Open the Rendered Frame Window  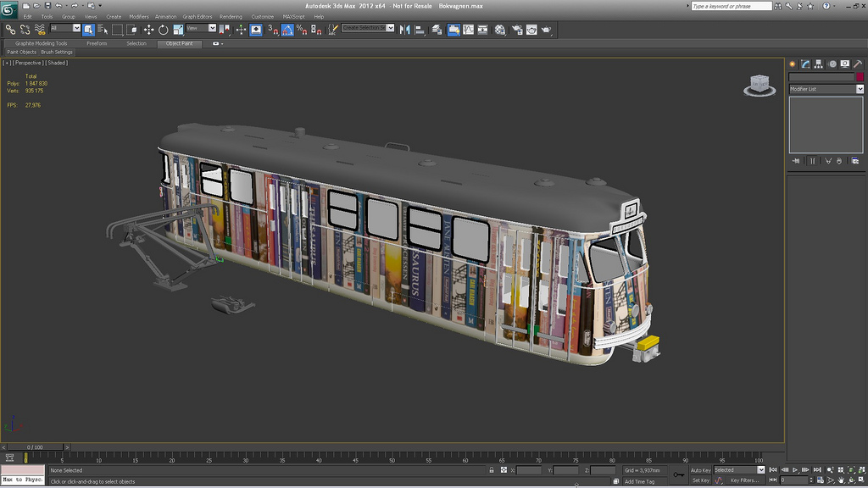coord(531,30)
